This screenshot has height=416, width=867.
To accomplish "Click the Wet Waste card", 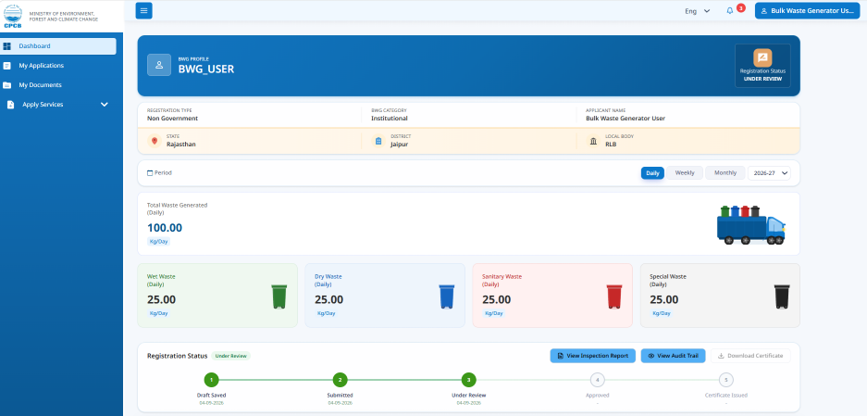I will (217, 295).
